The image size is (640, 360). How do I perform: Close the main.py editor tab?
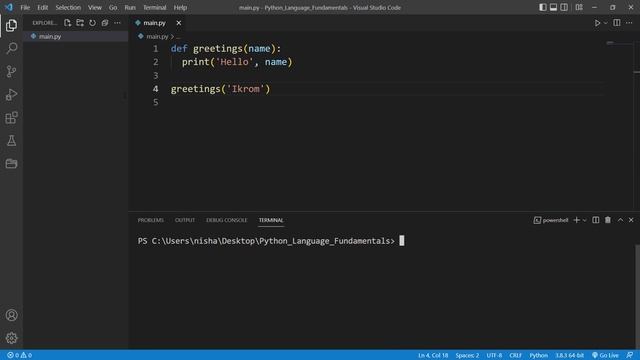coord(179,23)
